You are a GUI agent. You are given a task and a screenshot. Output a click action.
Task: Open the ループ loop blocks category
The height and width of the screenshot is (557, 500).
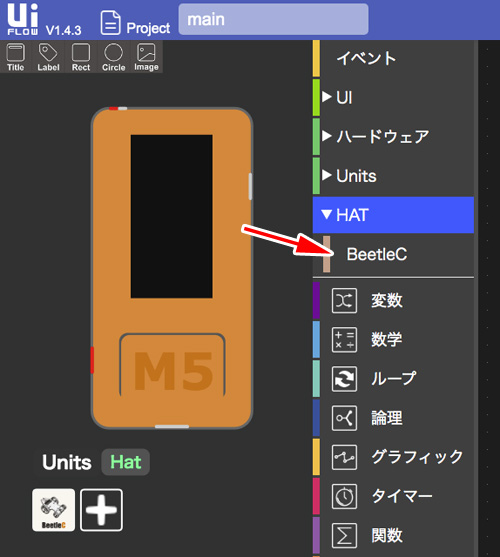[393, 379]
